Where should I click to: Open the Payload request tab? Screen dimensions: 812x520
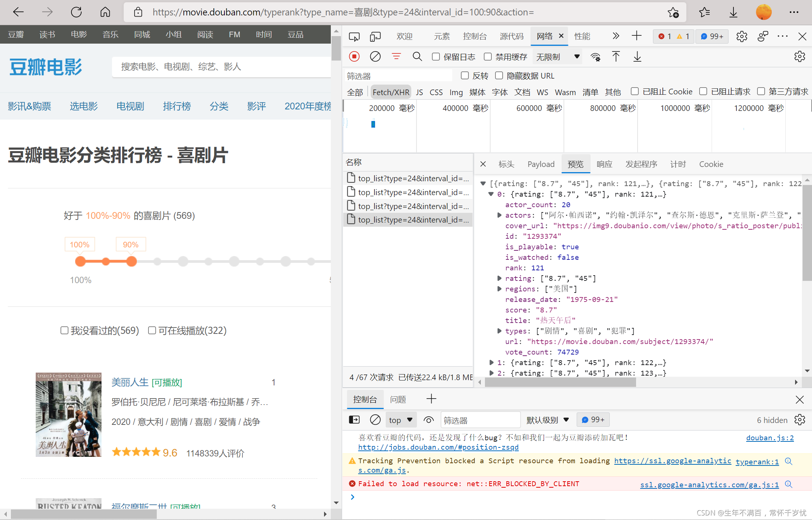(541, 164)
